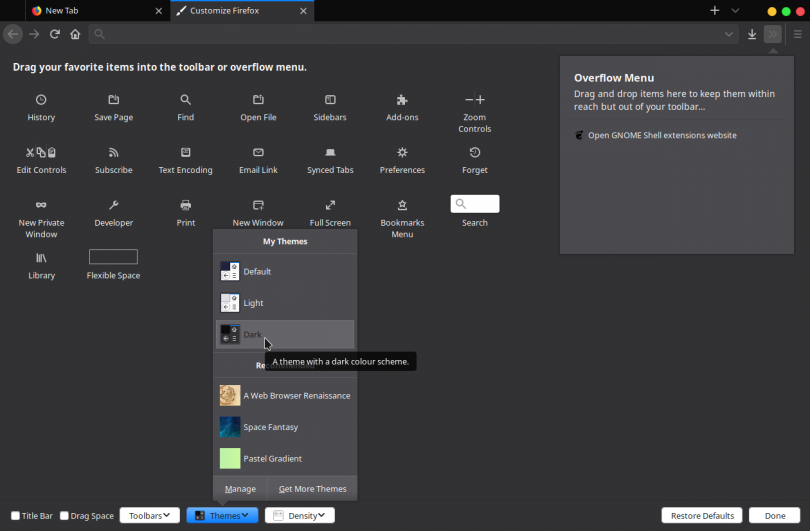Enable the Title Bar checkbox
Screen dimensions: 810x531
[x=15, y=516]
